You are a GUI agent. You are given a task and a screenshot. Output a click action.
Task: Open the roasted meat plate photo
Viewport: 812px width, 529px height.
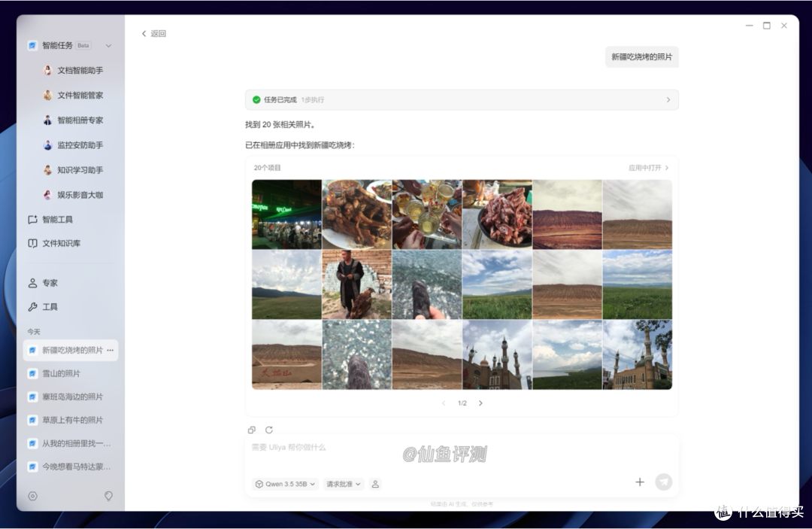pyautogui.click(x=357, y=214)
